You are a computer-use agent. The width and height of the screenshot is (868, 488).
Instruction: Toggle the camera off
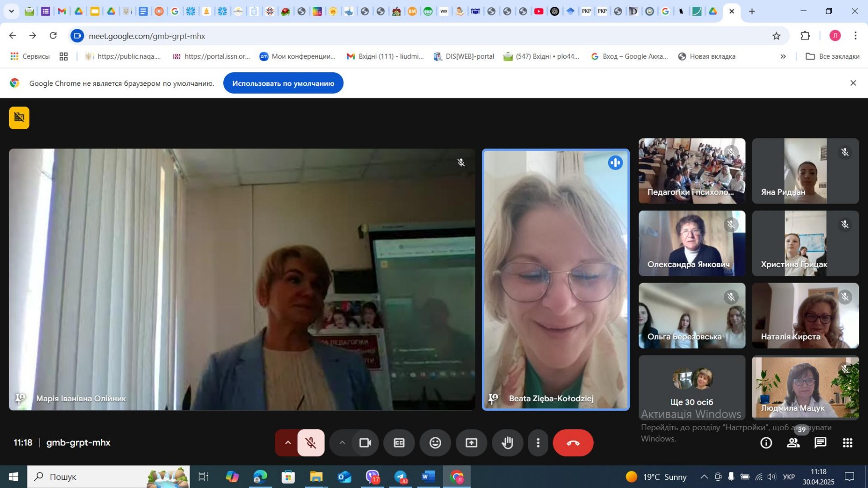click(x=365, y=443)
